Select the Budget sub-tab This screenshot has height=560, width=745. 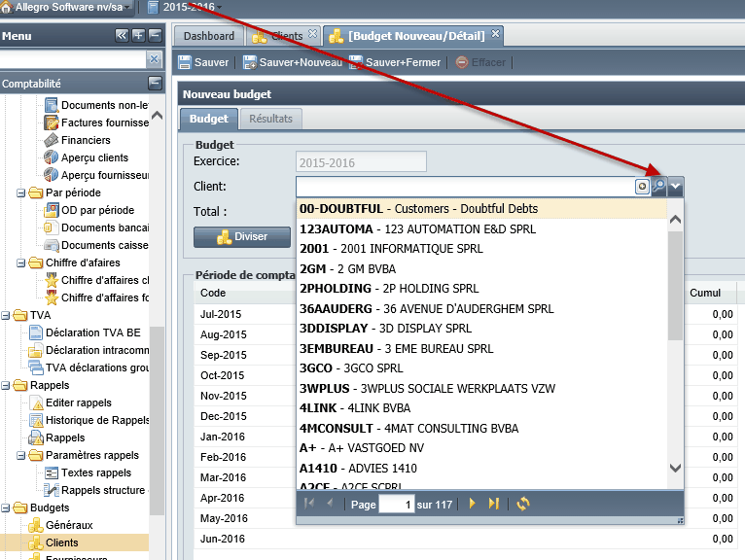click(x=208, y=119)
